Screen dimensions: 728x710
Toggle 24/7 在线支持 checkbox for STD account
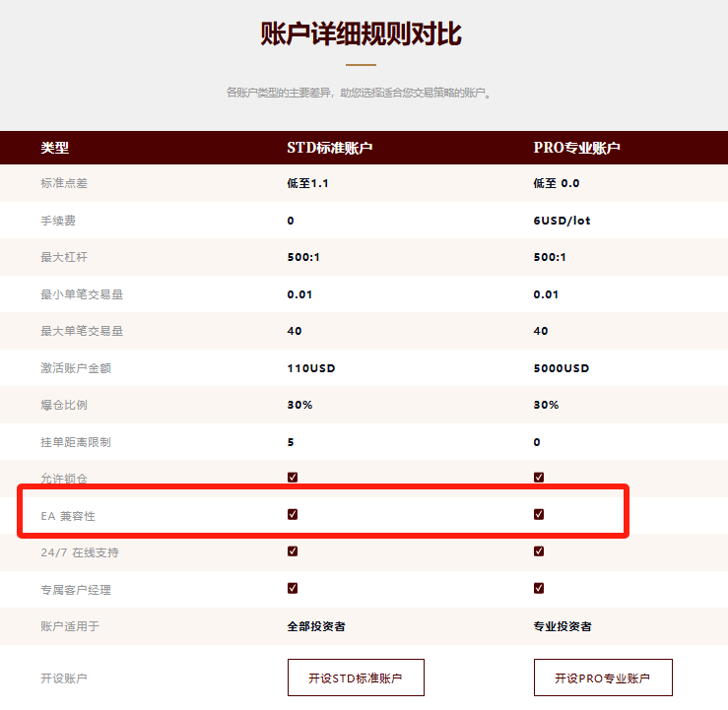tap(293, 551)
